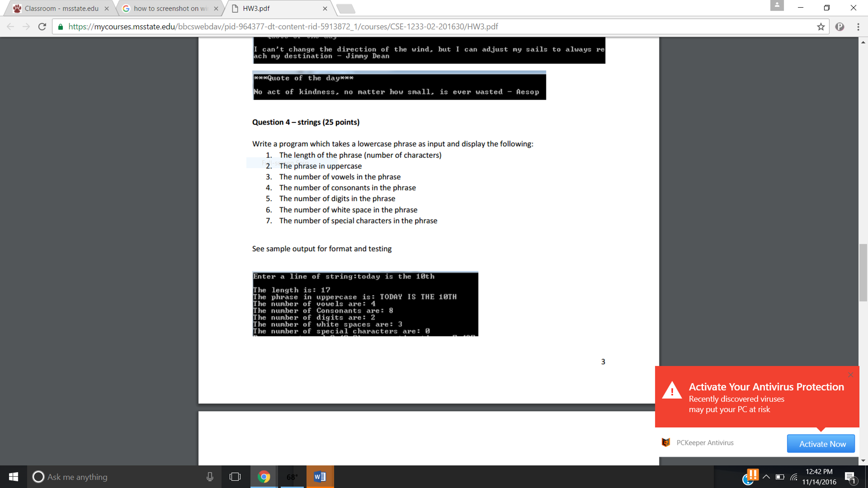The image size is (868, 488).
Task: Click the secure site lock icon
Action: point(60,26)
